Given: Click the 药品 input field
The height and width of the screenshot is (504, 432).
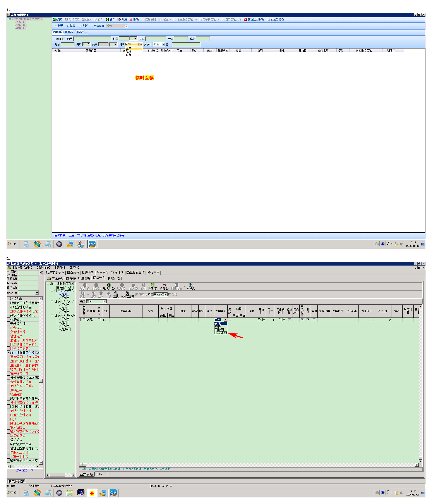Looking at the screenshot, I should (92, 39).
